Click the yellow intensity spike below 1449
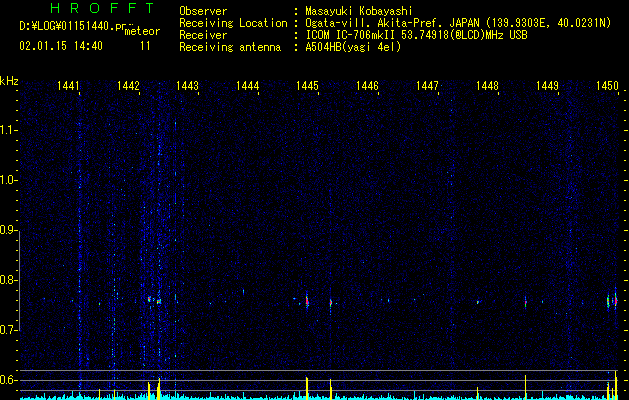The height and width of the screenshot is (400, 629). 526,387
